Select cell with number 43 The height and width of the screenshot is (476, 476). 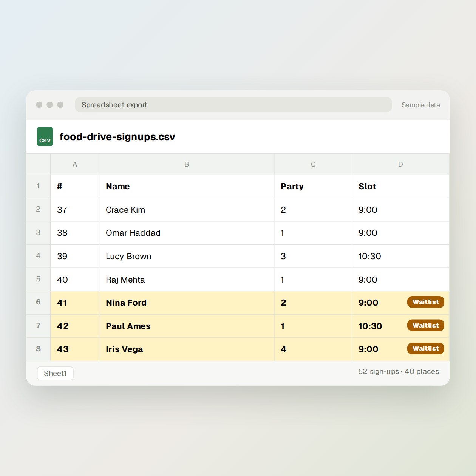pyautogui.click(x=75, y=349)
